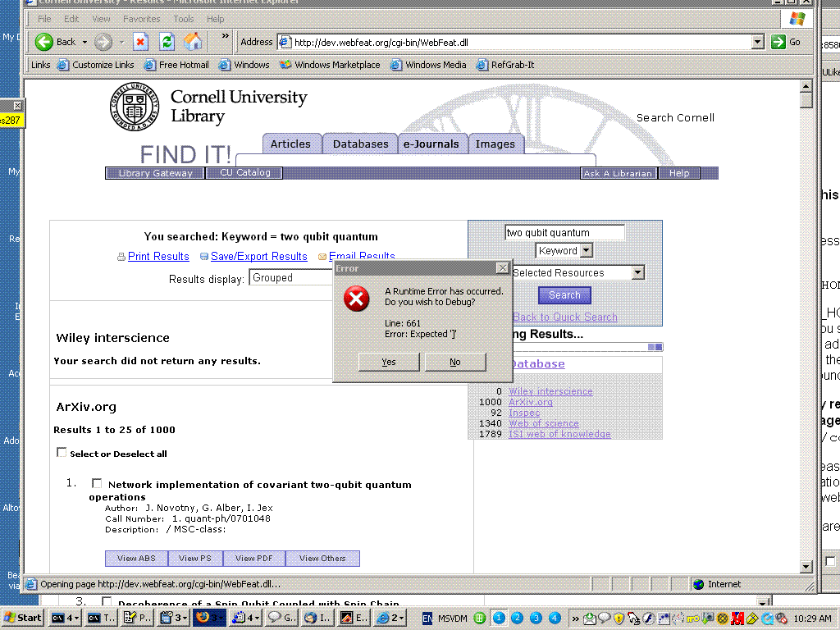Image resolution: width=840 pixels, height=630 pixels.
Task: Click the page scrollbar down arrow
Action: [806, 566]
